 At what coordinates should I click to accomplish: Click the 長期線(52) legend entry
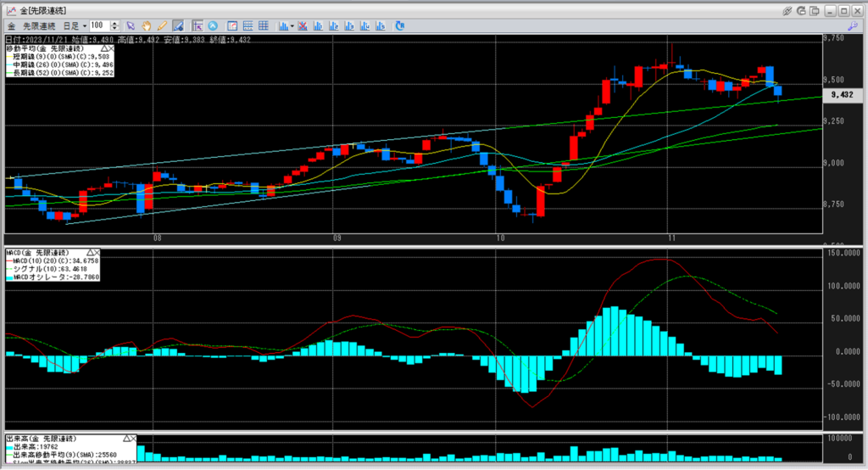tap(60, 73)
